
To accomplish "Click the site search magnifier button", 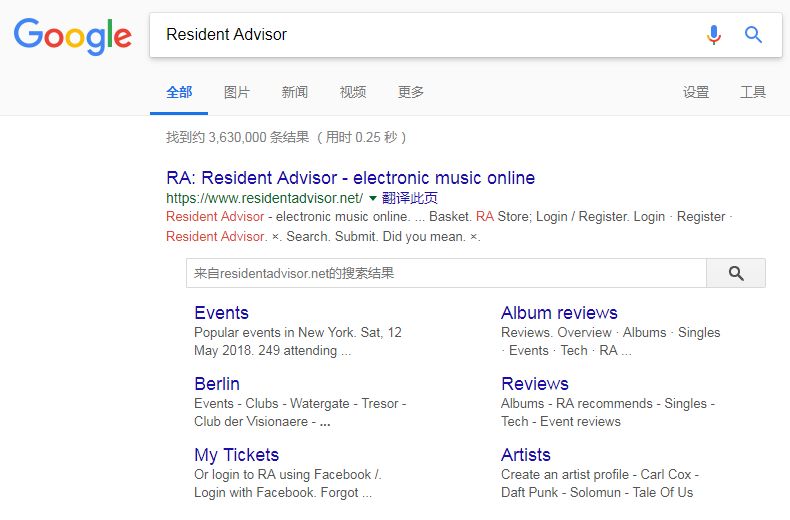I will (x=736, y=273).
